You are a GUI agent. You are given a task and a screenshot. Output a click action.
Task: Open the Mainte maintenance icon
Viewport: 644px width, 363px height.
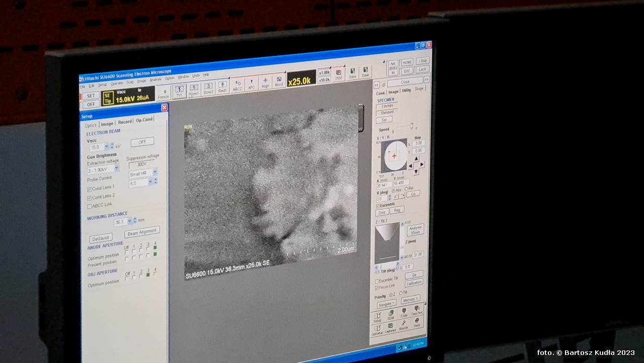pyautogui.click(x=403, y=325)
